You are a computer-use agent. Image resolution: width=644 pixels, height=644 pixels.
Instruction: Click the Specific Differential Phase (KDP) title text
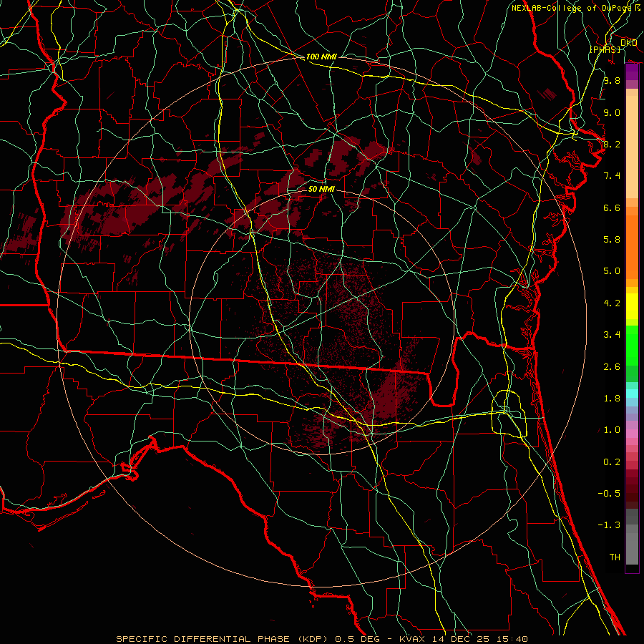point(220,638)
